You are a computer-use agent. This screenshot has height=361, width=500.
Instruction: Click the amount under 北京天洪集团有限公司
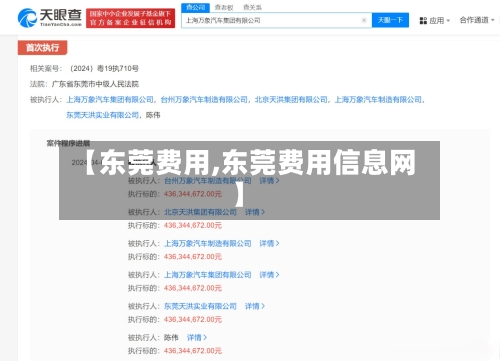pyautogui.click(x=193, y=225)
